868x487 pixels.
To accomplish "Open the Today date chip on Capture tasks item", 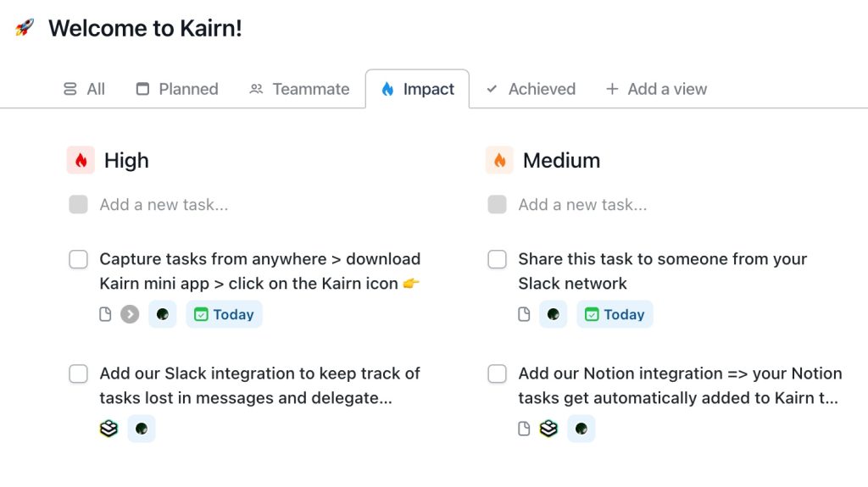I will (224, 314).
